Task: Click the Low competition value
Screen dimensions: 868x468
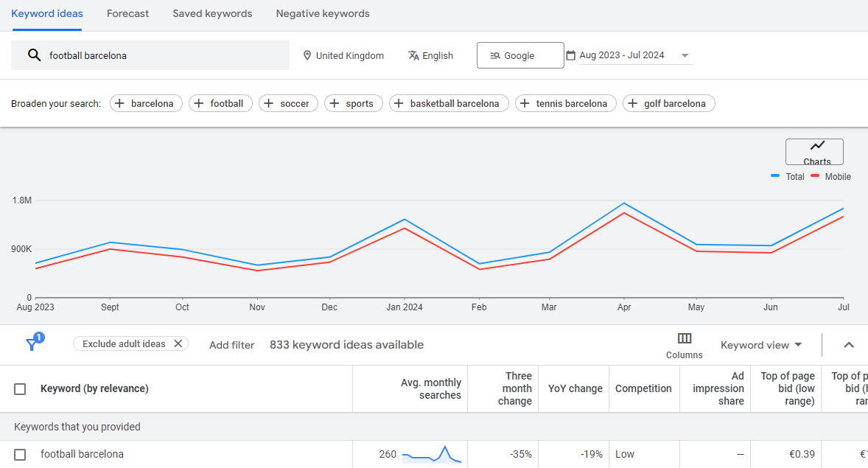Action: pyautogui.click(x=624, y=454)
